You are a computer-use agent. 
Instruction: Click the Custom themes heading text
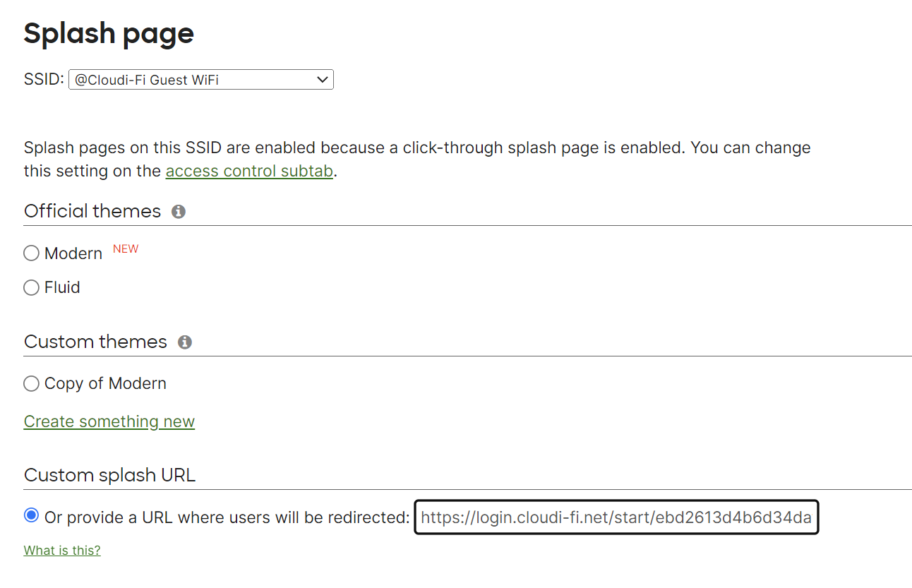point(95,342)
